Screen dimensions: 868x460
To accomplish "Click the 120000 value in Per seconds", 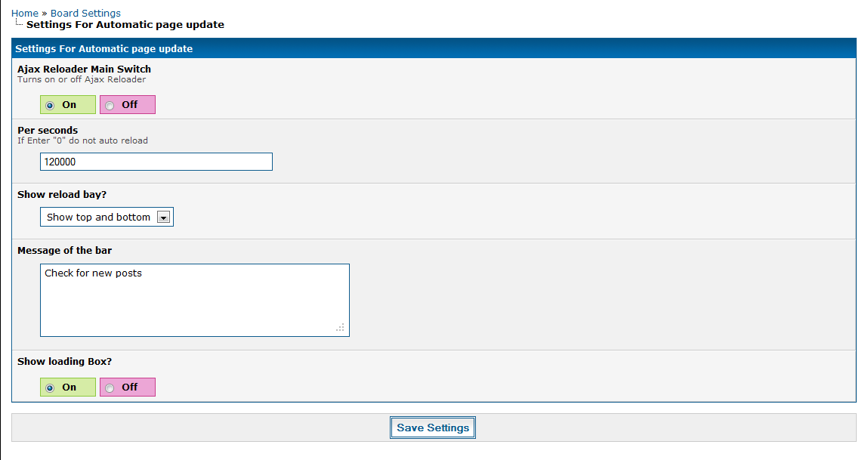I will (60, 162).
